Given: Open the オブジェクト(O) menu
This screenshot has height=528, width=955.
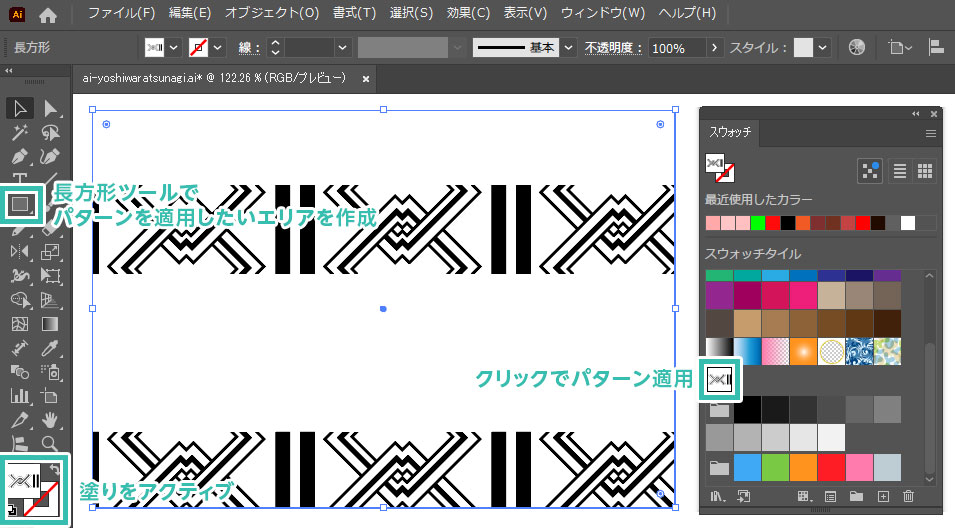Looking at the screenshot, I should pyautogui.click(x=272, y=14).
